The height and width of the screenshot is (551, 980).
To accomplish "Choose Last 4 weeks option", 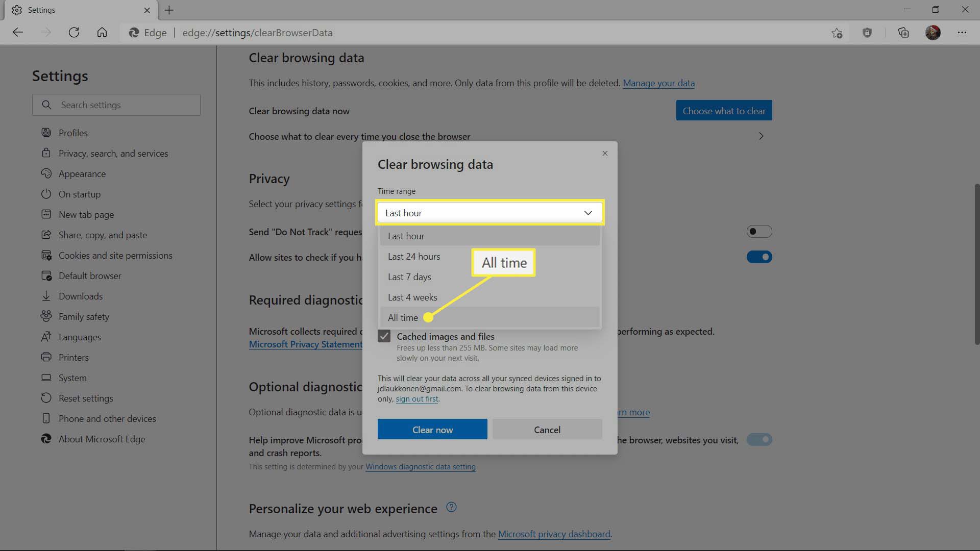I will (490, 297).
